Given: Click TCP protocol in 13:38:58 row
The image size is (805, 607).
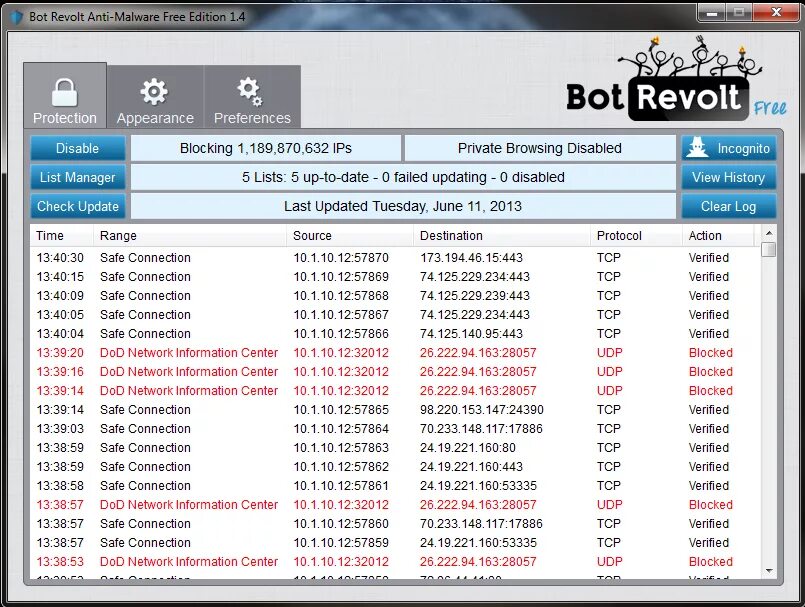Looking at the screenshot, I should (608, 486).
